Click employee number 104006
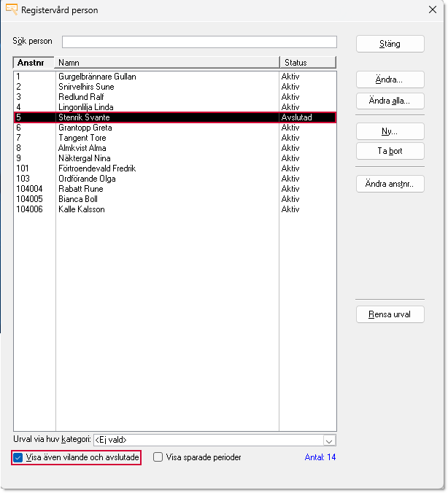 [x=29, y=209]
